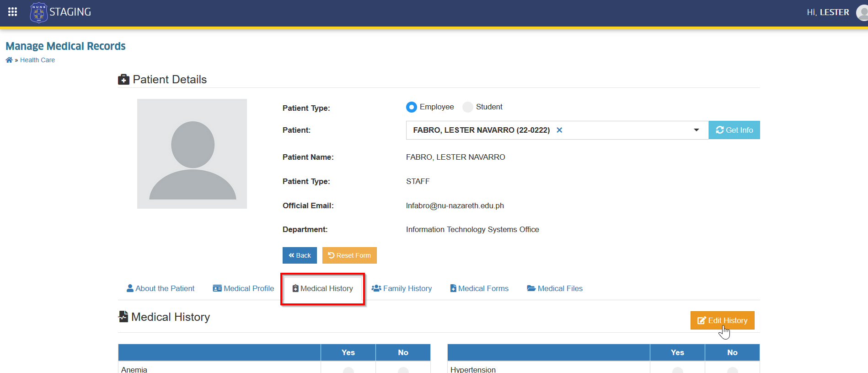Viewport: 868px width, 373px height.
Task: Open the patient selection combo box
Action: (x=557, y=130)
